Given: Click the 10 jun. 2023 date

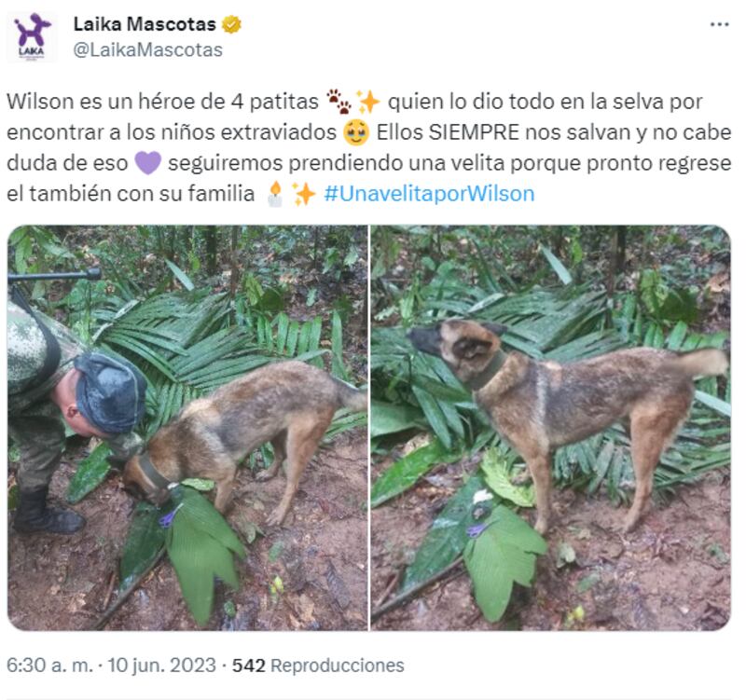Looking at the screenshot, I should pyautogui.click(x=161, y=666).
